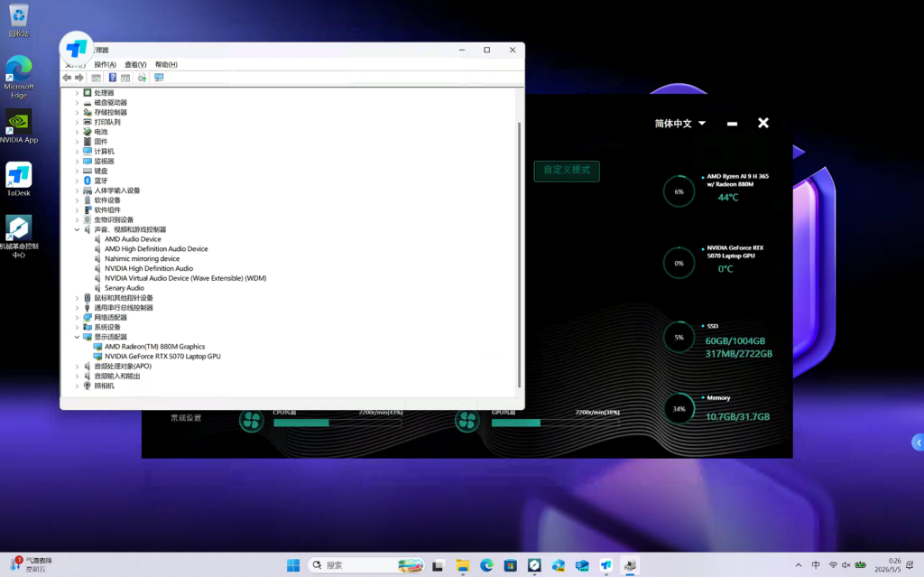Select Senary Audio
The height and width of the screenshot is (577, 924).
[x=124, y=288]
